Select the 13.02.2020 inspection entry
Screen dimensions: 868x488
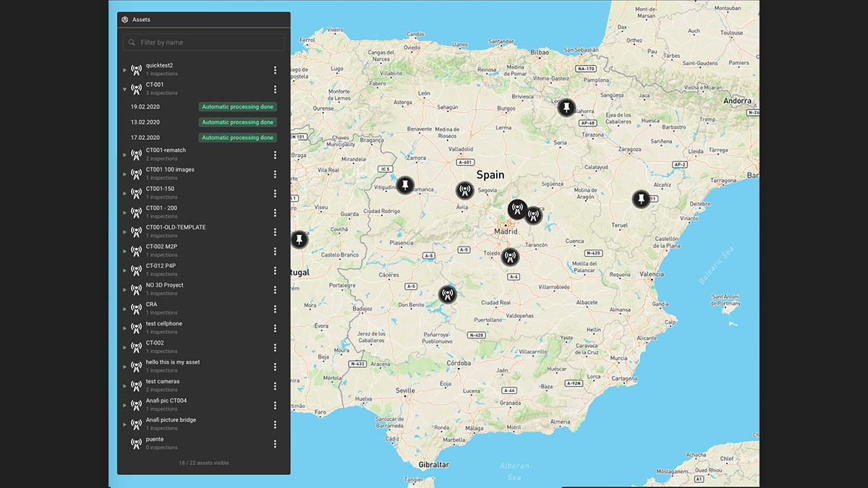tap(145, 122)
